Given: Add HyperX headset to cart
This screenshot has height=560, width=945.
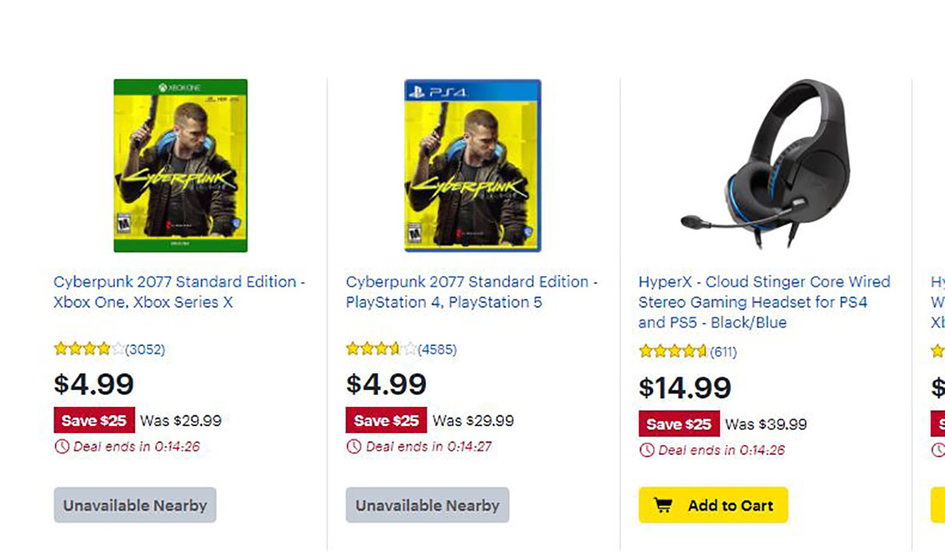Looking at the screenshot, I should (713, 506).
